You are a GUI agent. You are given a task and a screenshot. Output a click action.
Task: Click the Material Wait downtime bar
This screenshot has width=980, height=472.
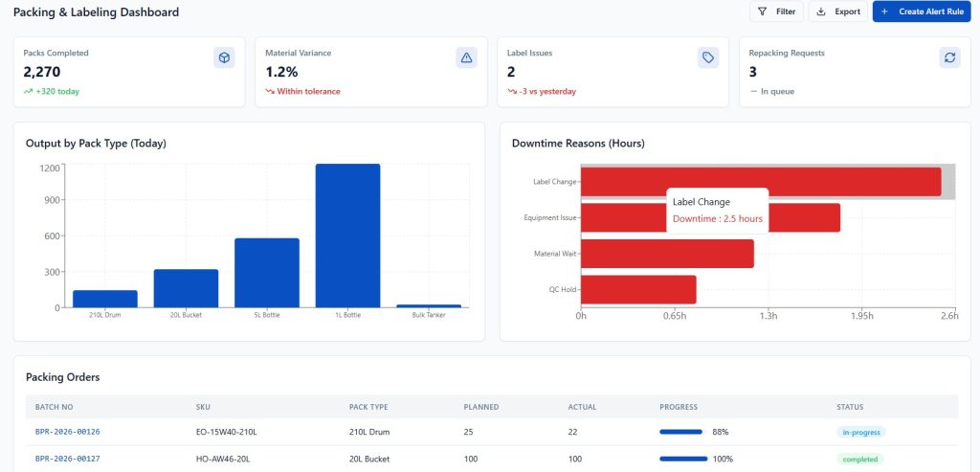(667, 254)
